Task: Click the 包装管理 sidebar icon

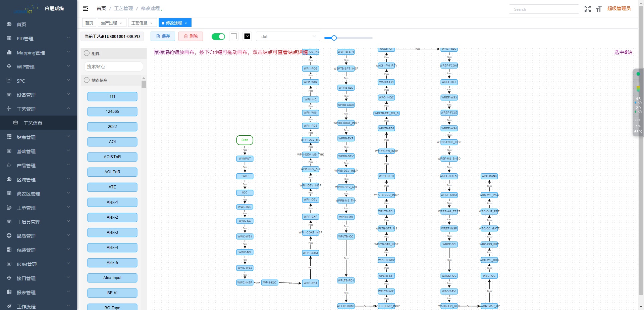Action: point(9,250)
